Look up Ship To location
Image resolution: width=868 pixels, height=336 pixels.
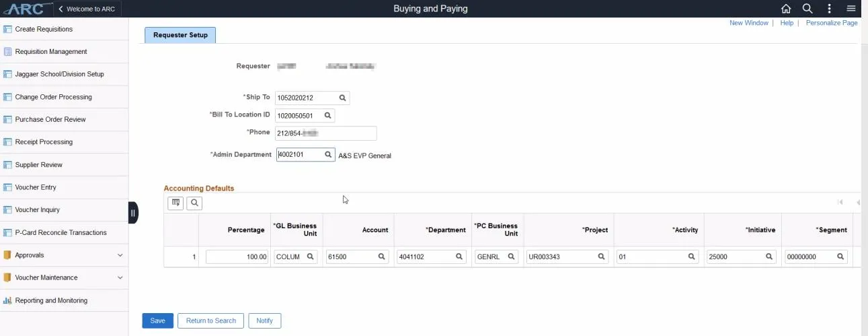342,98
